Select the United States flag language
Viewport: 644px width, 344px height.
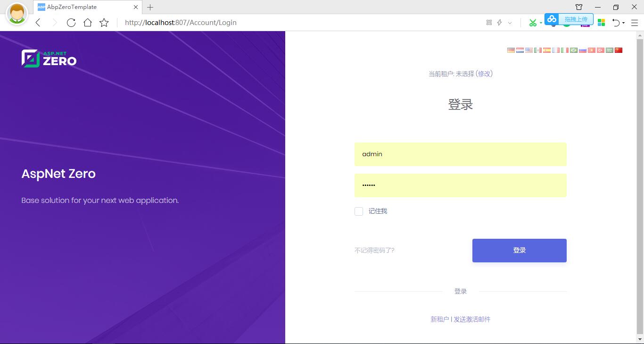point(529,50)
